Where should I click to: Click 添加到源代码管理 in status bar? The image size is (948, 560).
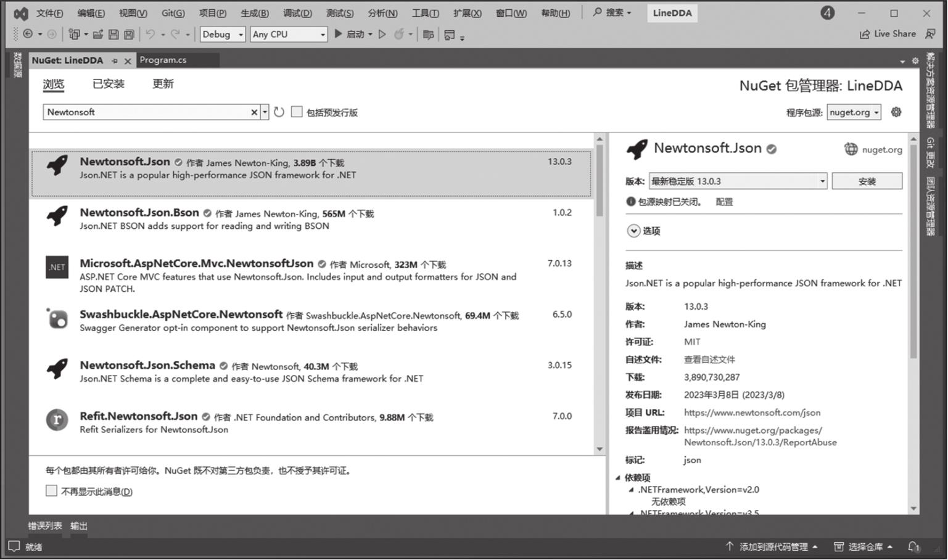(x=773, y=547)
